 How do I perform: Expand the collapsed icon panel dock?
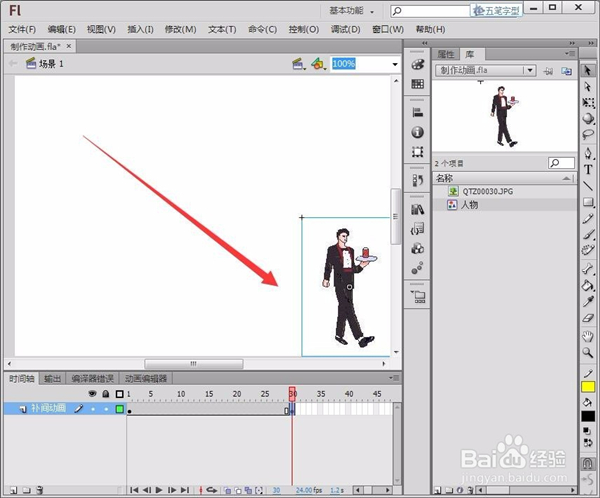(x=425, y=43)
